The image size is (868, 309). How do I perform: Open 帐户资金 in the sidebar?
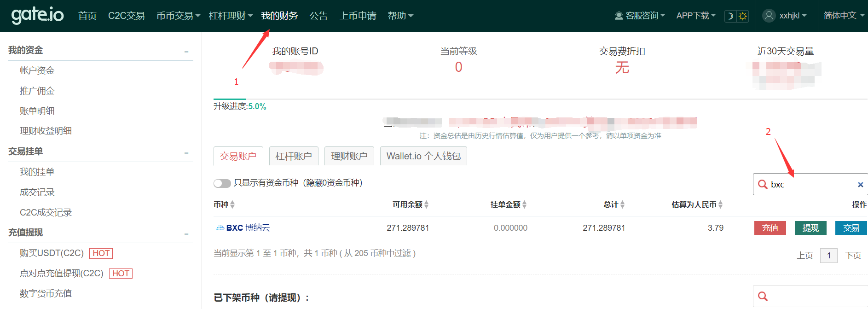37,70
